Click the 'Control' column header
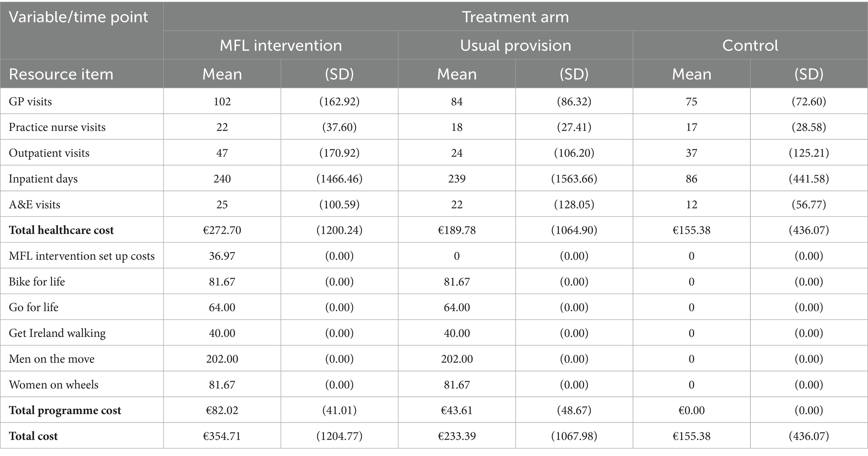This screenshot has width=868, height=456. pos(750,45)
